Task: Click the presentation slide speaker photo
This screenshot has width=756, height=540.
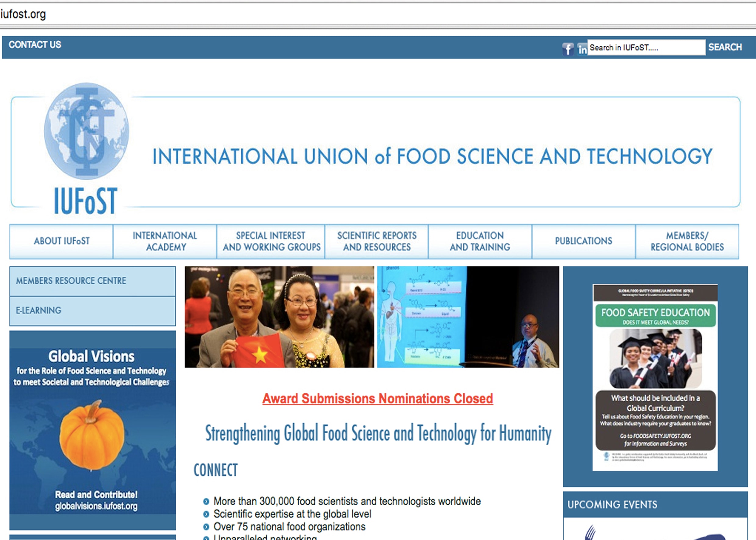Action: point(468,317)
